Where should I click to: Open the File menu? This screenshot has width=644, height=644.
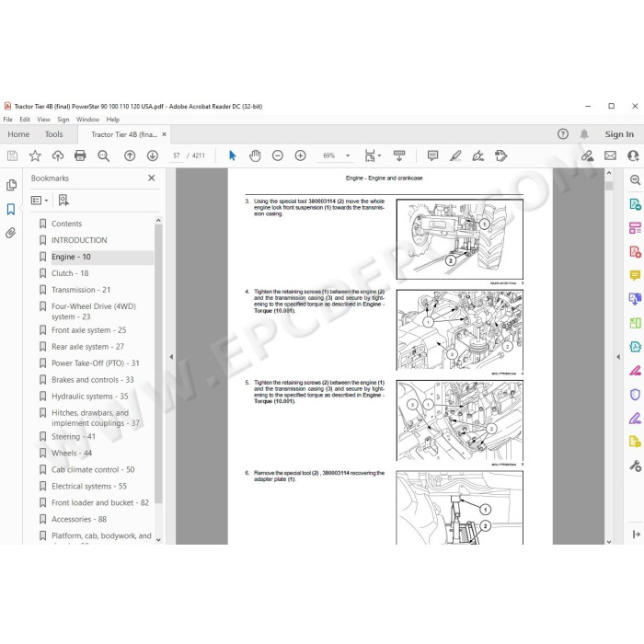tap(7, 119)
